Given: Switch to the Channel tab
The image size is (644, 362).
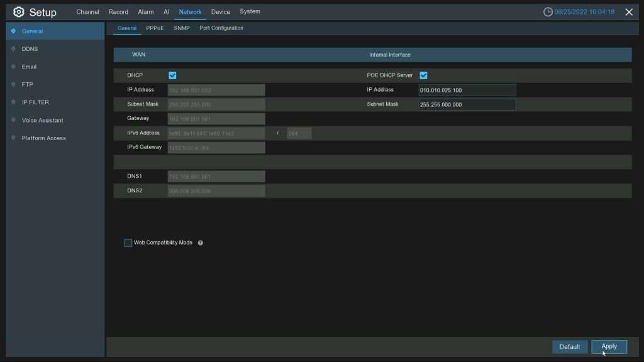Looking at the screenshot, I should tap(87, 11).
